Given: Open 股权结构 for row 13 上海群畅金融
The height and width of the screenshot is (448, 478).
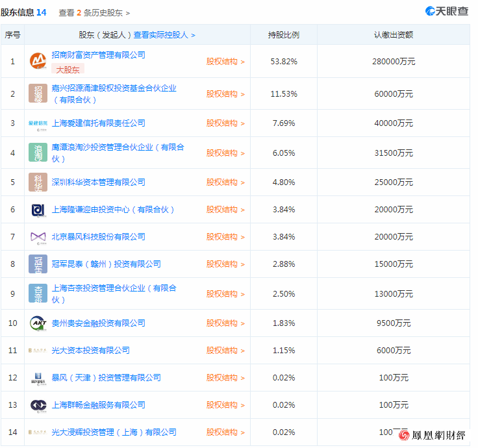Looking at the screenshot, I should click(x=225, y=405).
